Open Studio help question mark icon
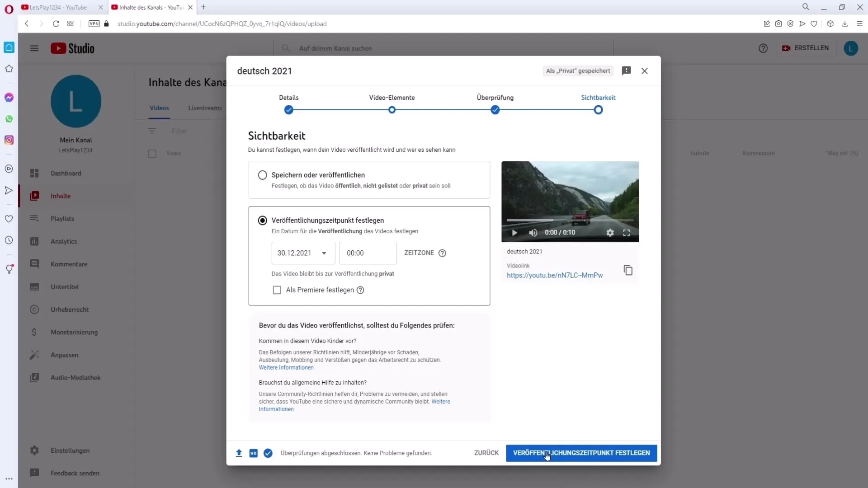This screenshot has height=488, width=868. pos(763,48)
